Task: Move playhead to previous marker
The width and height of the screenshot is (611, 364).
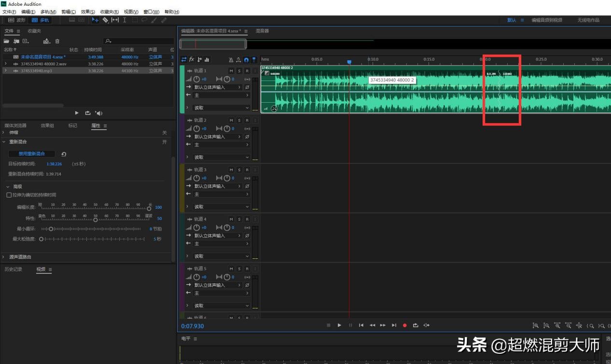Action: coord(361,325)
